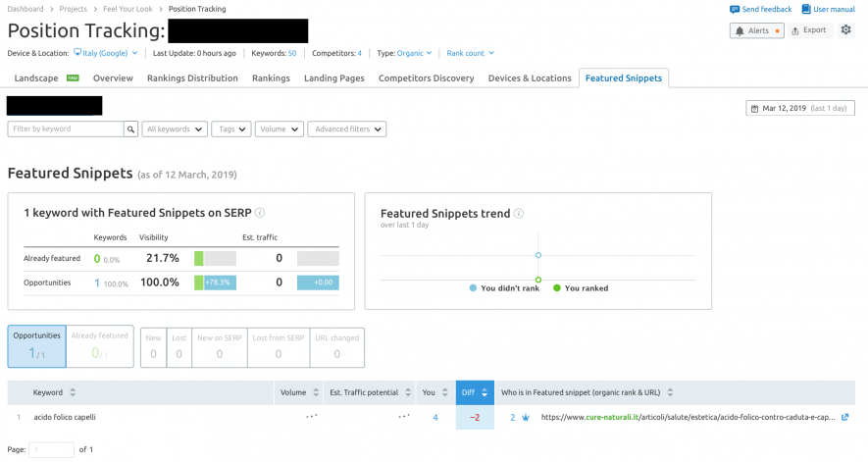
Task: Open Send feedback chat icon
Action: (735, 10)
